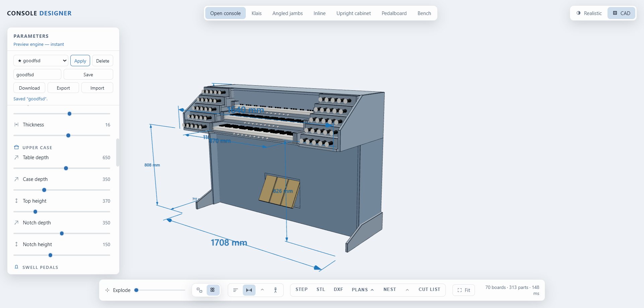Viewport: 644px width, 308px height.
Task: Open the CUT LIST
Action: click(429, 290)
